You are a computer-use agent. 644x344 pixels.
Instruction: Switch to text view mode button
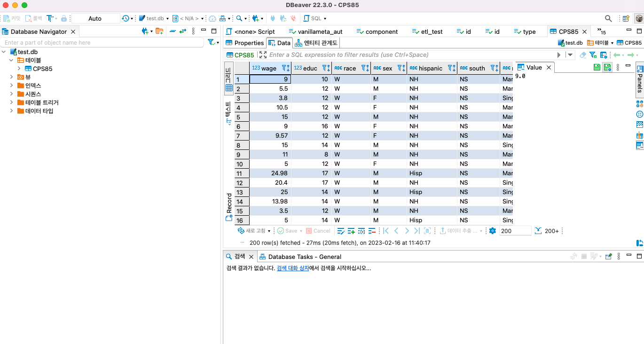tap(228, 113)
